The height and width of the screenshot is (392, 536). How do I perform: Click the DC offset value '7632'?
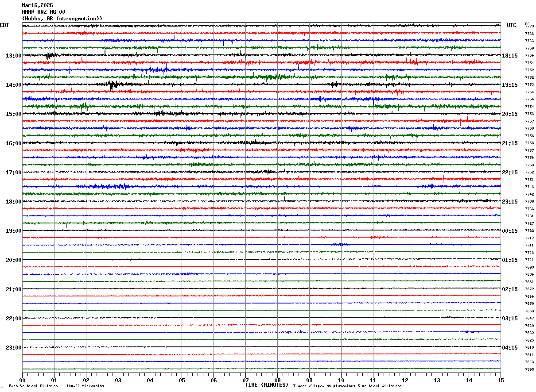(529, 333)
